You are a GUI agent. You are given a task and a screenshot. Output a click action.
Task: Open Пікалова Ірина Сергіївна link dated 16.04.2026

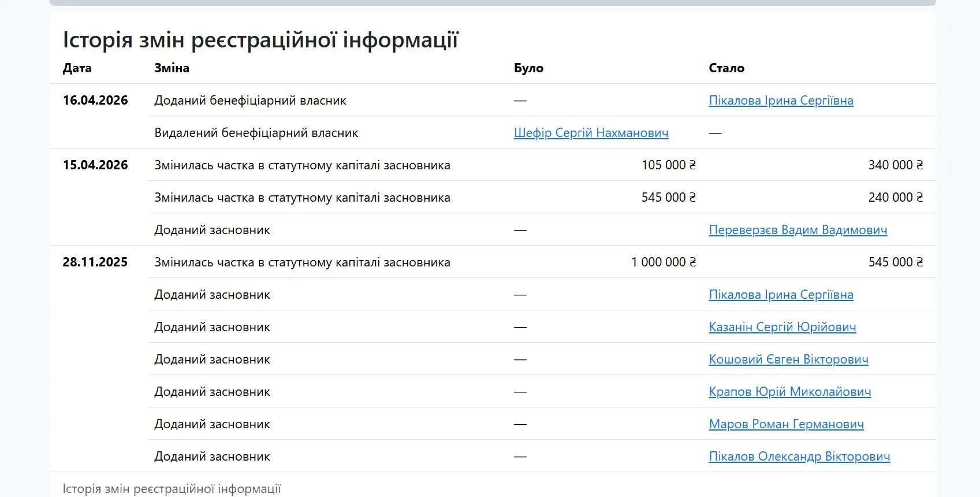point(781,101)
